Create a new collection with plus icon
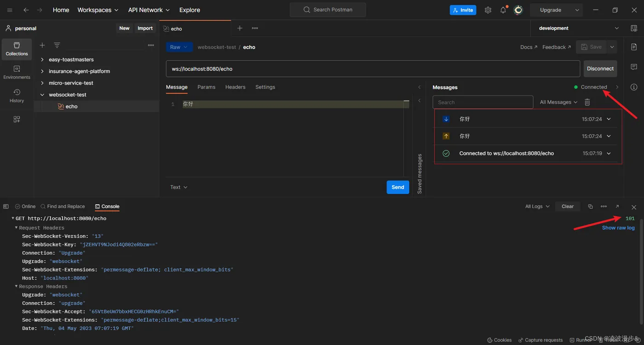Viewport: 644px width, 345px height. [x=42, y=45]
